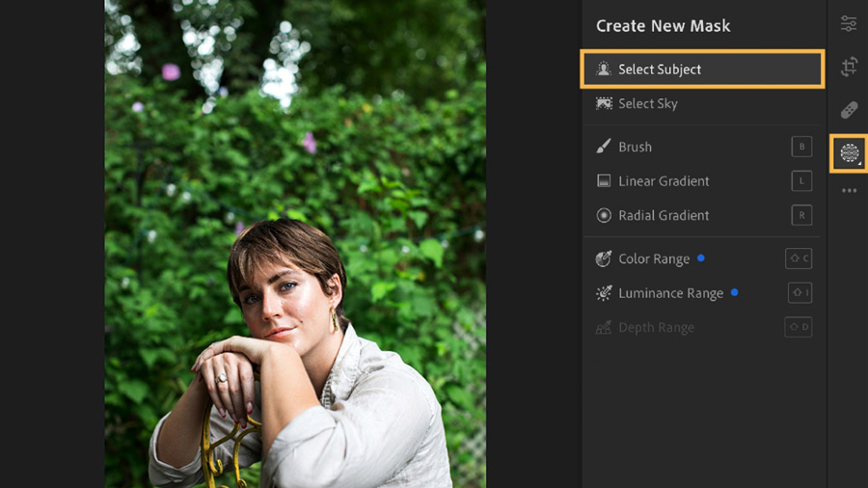
Task: Click the L shortcut badge for Linear Gradient
Action: [801, 181]
